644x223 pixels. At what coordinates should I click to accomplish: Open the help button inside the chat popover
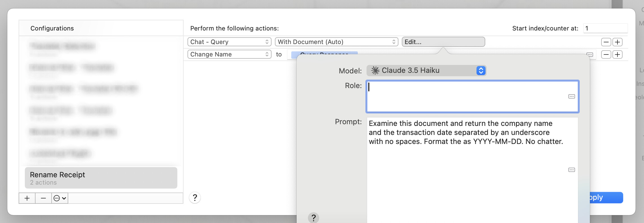[313, 218]
